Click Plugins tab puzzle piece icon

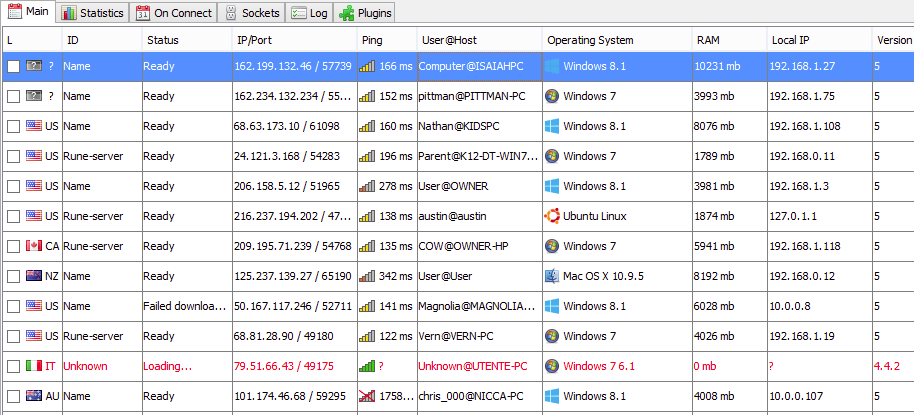point(346,13)
